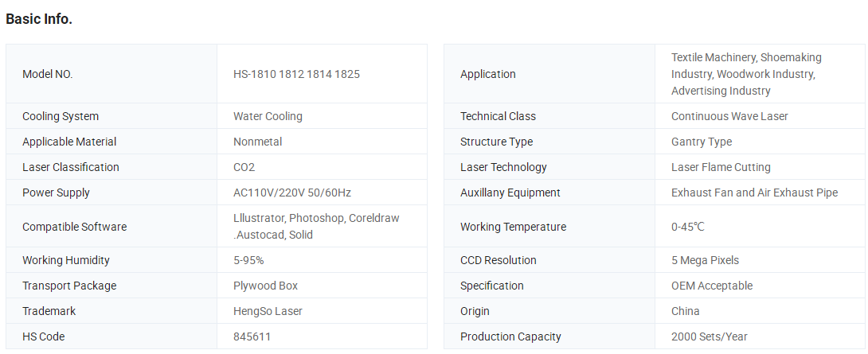Select the 2000 Sets/Year production capacity
The image size is (868, 354).
(709, 336)
